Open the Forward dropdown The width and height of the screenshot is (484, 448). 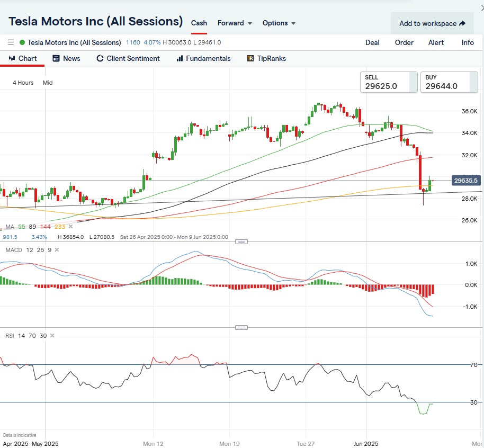235,23
